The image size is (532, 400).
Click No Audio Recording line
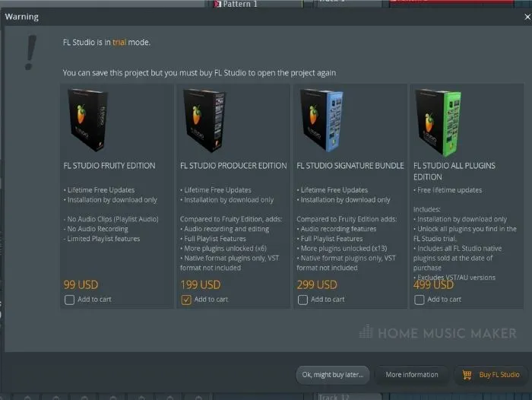[x=96, y=229]
